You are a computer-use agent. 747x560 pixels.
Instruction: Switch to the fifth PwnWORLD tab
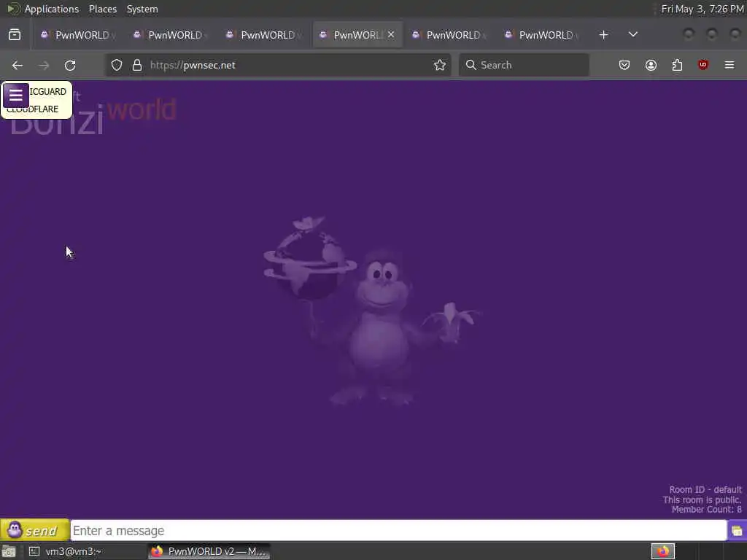coord(449,35)
